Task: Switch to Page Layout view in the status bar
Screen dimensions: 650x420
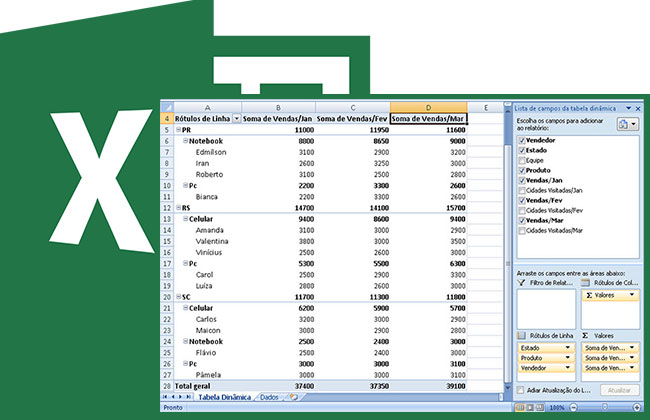Action: coord(530,408)
